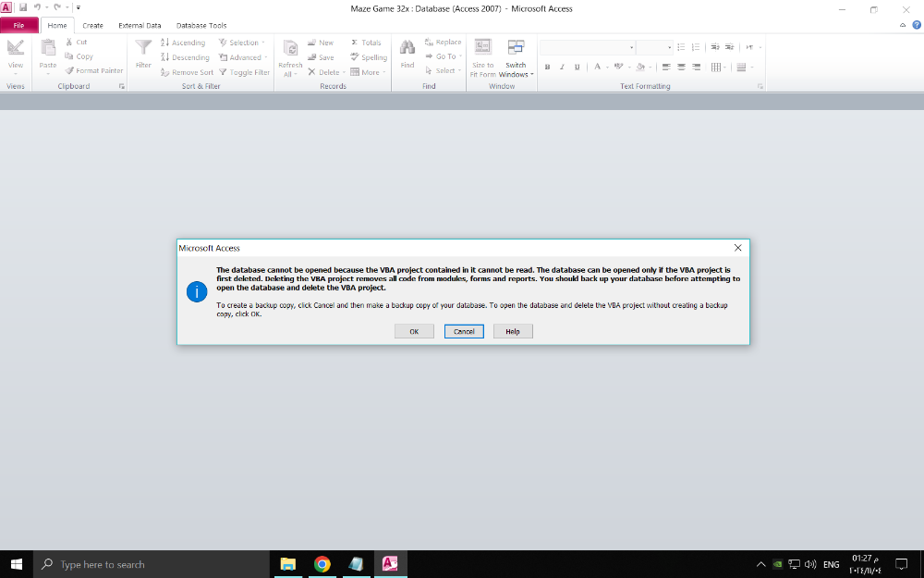Sort records Descending
Viewport: 924px width, 578px height.
click(x=185, y=57)
